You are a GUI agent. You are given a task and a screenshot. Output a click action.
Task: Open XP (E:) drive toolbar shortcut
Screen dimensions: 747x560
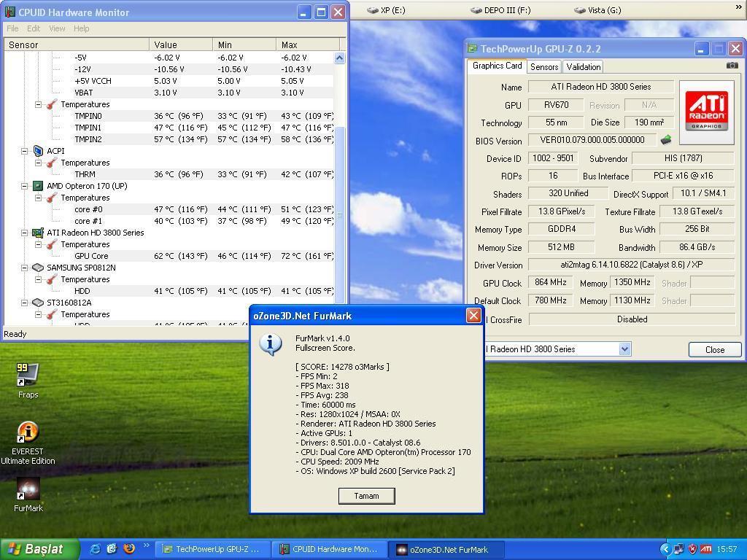click(x=387, y=10)
